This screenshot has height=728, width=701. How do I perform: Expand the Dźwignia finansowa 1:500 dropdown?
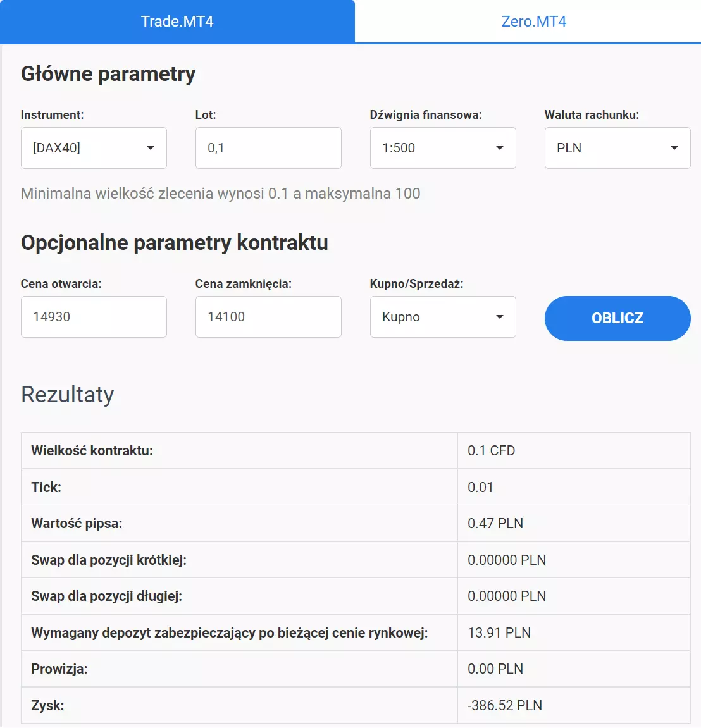(443, 148)
